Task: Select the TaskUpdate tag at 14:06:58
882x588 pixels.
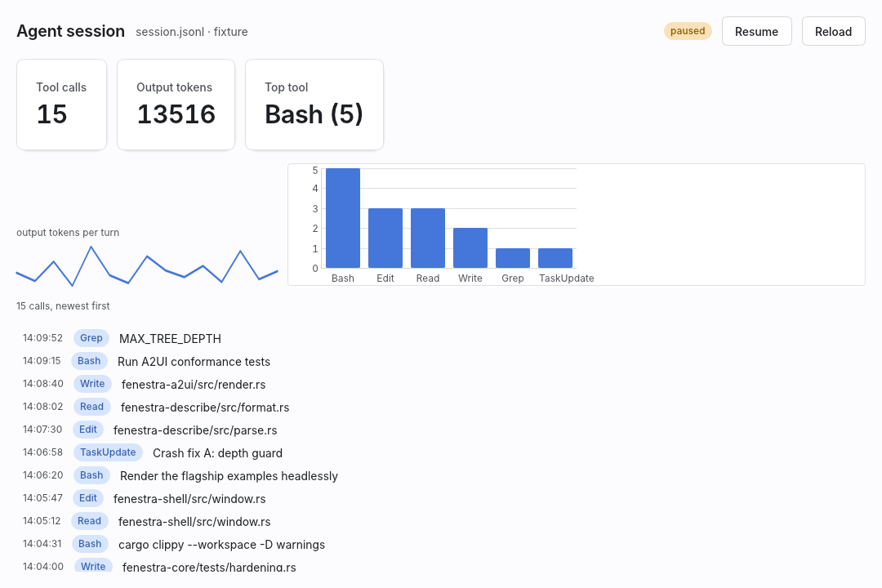Action: click(108, 452)
